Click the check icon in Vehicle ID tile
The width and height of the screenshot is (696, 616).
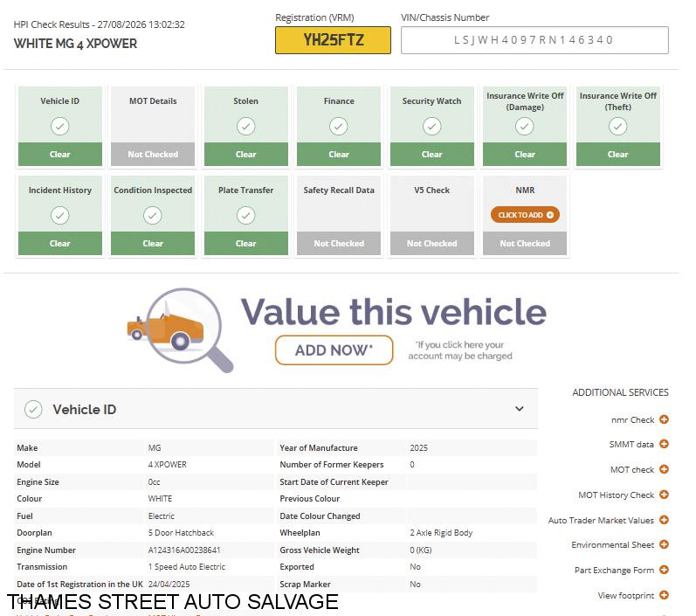(60, 126)
